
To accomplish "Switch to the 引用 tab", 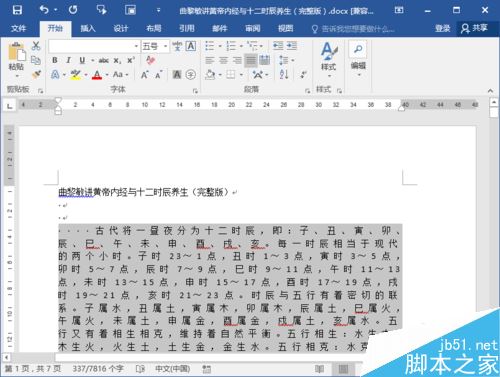I will [187, 28].
